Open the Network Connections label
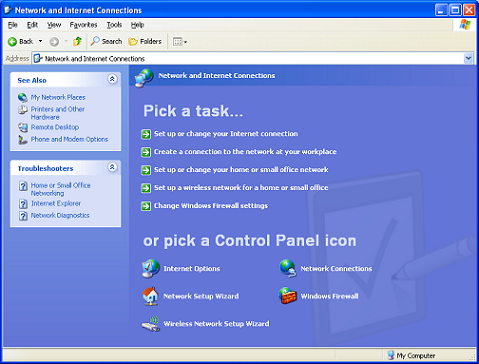The width and height of the screenshot is (479, 364). (x=336, y=269)
